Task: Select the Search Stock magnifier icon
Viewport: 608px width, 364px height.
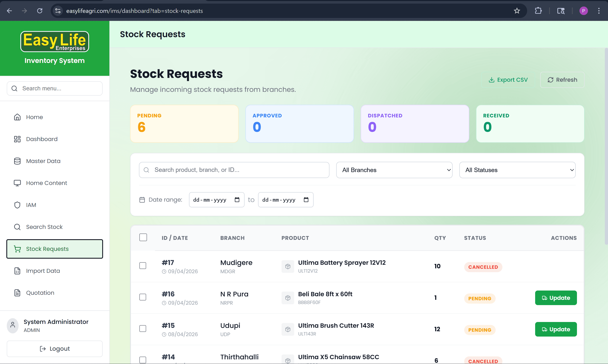Action: coord(17,227)
